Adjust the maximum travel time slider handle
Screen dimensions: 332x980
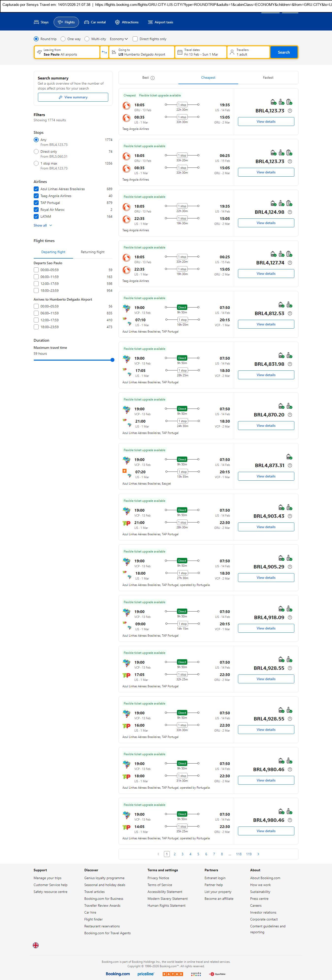112,360
